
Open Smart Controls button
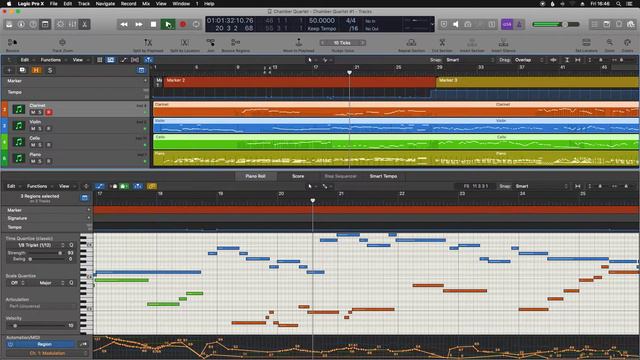pyautogui.click(x=60, y=24)
